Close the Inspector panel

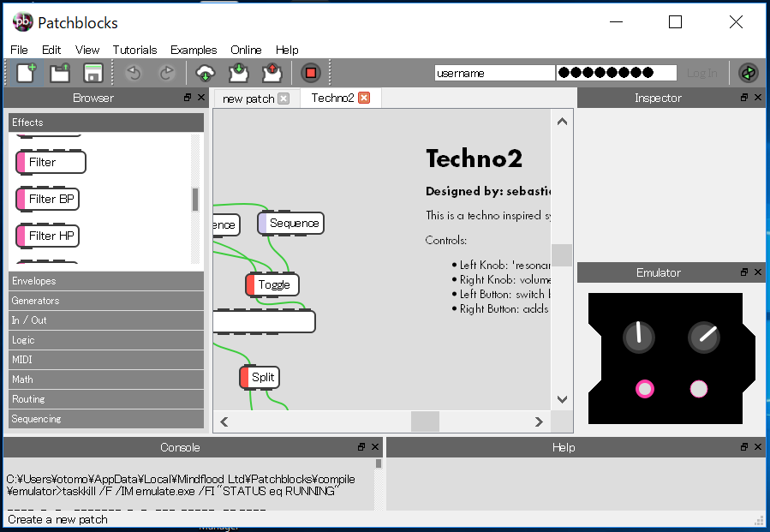(x=758, y=98)
